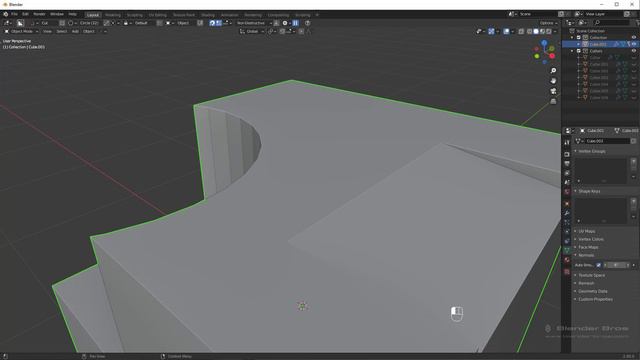The height and width of the screenshot is (360, 640).
Task: Select wireframe viewport shading icon
Action: (529, 31)
